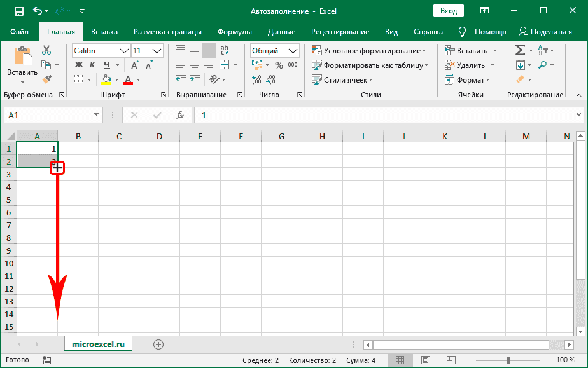Click the Increase Font Size icon

coord(136,65)
